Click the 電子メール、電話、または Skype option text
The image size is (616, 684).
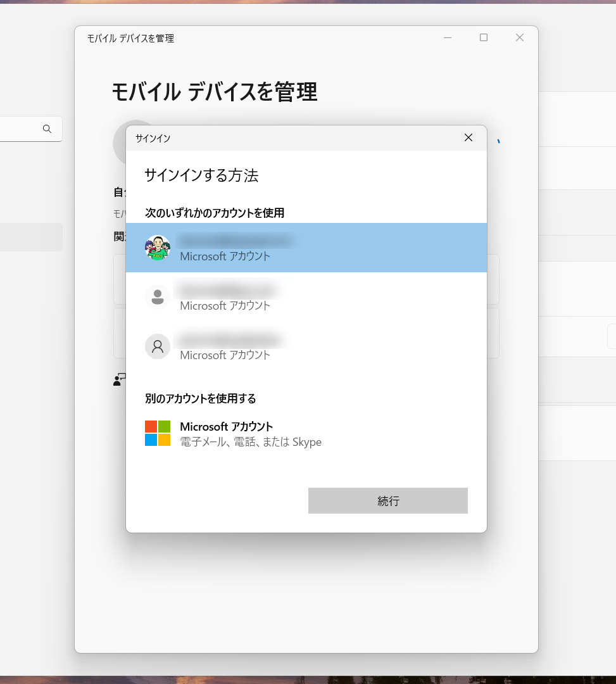tap(251, 441)
